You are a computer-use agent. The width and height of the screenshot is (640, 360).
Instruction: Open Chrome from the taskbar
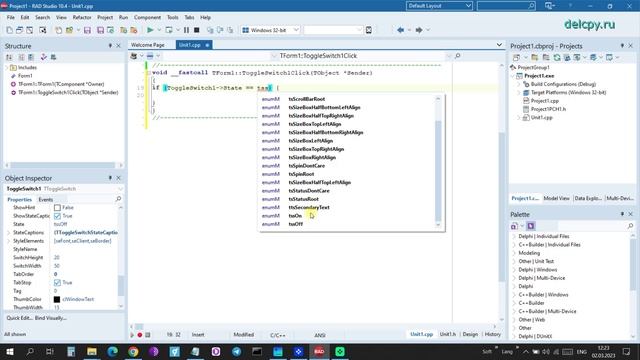point(133,351)
